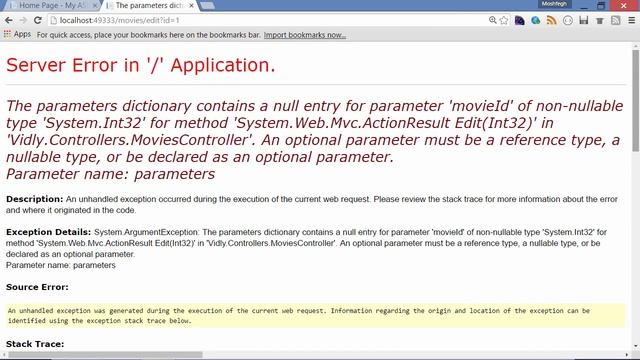Click the 'Exception Details:' label

tap(48, 232)
